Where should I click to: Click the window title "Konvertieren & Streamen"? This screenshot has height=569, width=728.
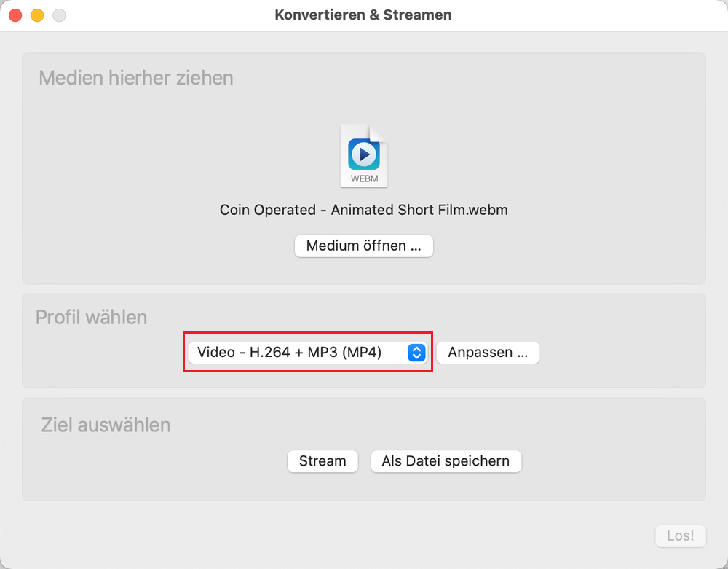(363, 15)
